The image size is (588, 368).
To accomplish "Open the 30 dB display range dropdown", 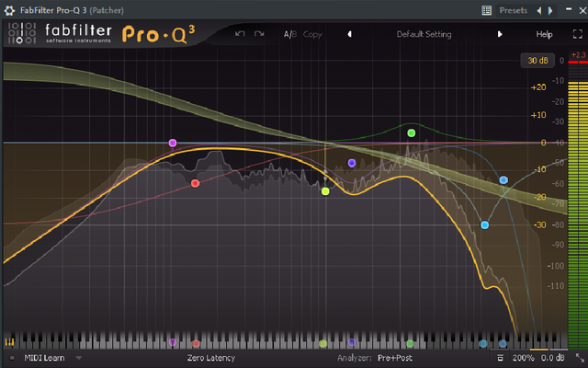I will 537,61.
